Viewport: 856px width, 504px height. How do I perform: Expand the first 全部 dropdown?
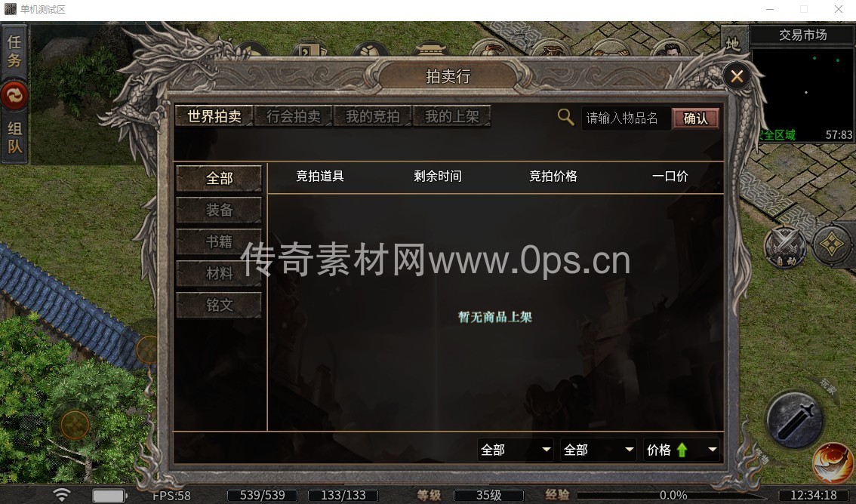[x=515, y=450]
